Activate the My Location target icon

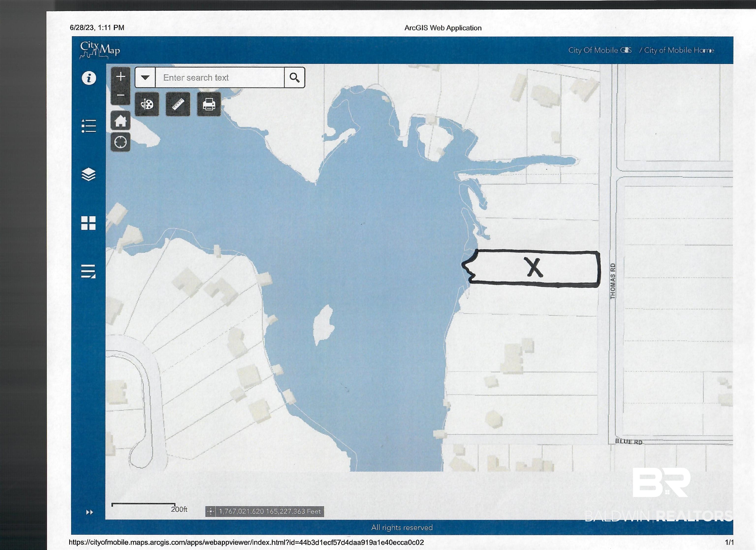click(x=121, y=142)
